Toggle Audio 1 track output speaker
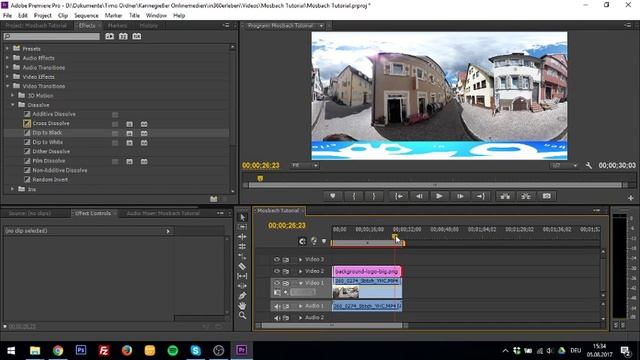640x360 pixels. pyautogui.click(x=277, y=306)
